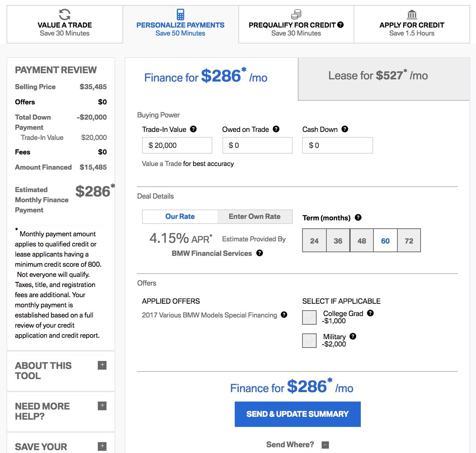This screenshot has width=476, height=453.
Task: Switch to Enter Own Rate option
Action: (255, 216)
